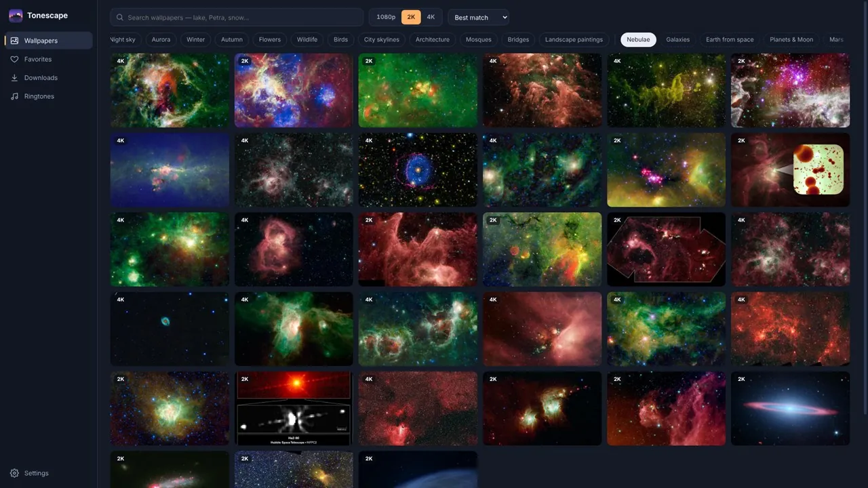
Task: Open the blue ring nebula wallpaper
Action: 418,170
